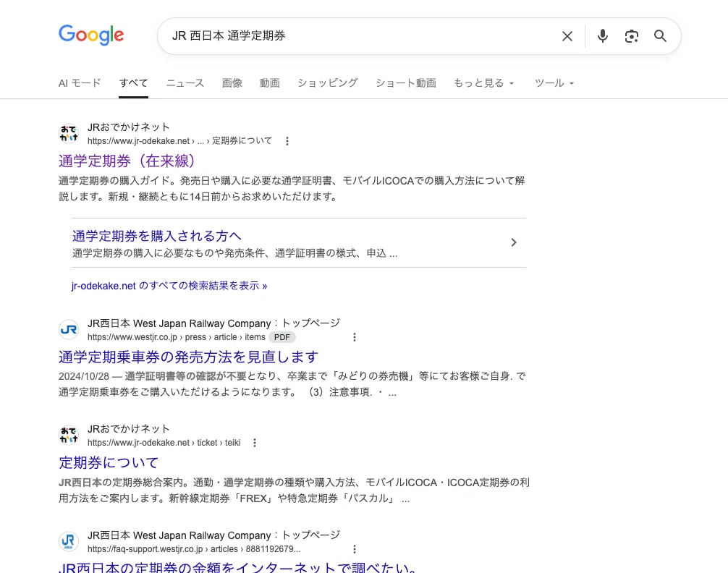
Task: Click the PDF badge on the westjr result
Action: click(282, 337)
